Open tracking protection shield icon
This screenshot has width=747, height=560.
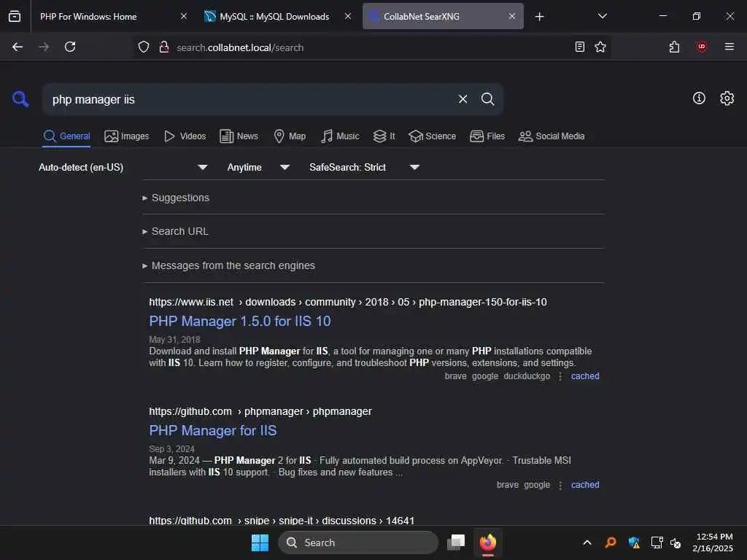coord(144,47)
